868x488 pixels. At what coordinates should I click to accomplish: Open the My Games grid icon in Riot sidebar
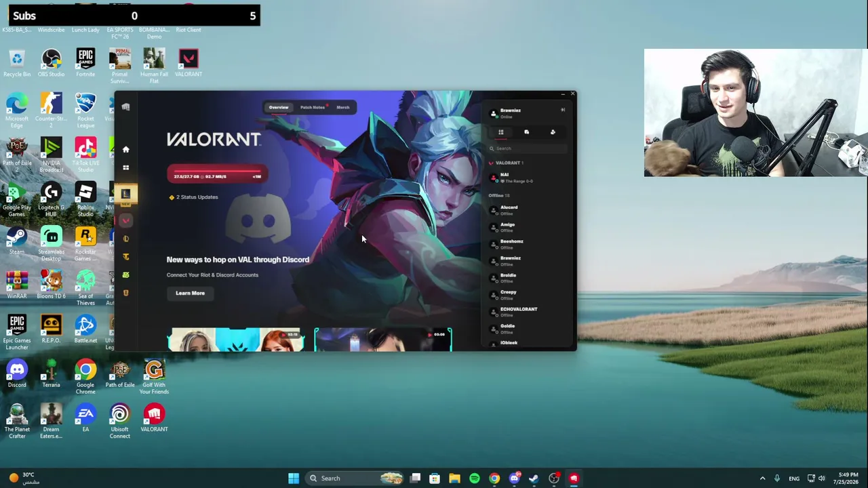125,167
